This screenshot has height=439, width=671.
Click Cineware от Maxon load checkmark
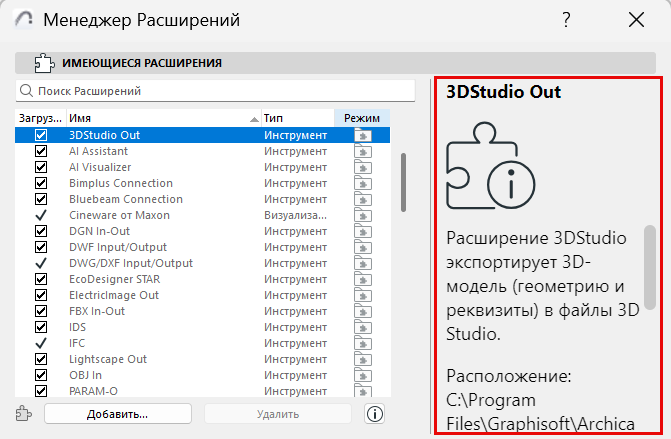point(41,215)
